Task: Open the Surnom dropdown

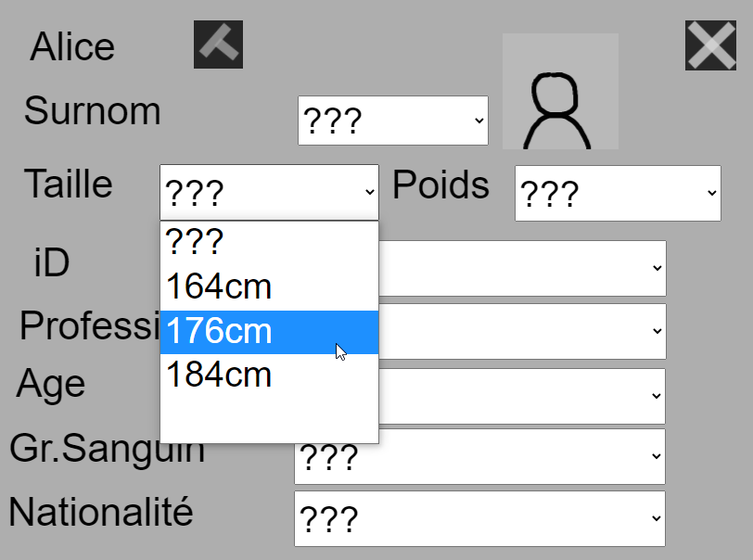Action: [392, 121]
